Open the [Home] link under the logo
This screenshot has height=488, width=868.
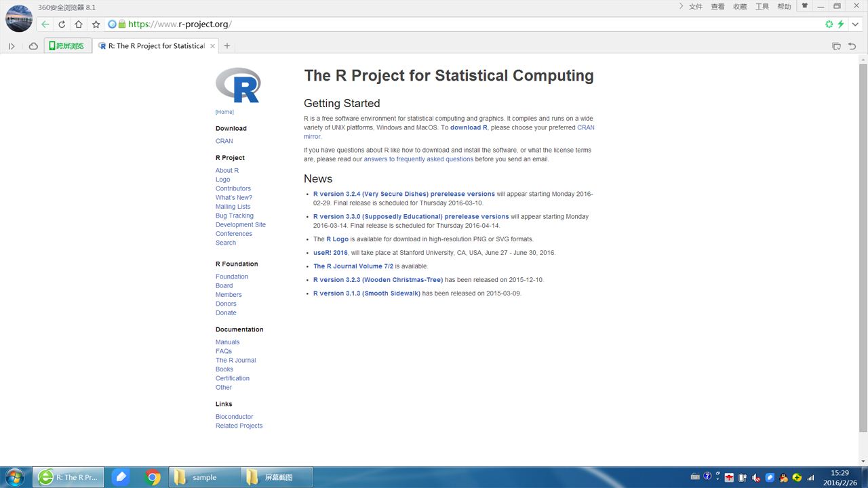pos(224,112)
